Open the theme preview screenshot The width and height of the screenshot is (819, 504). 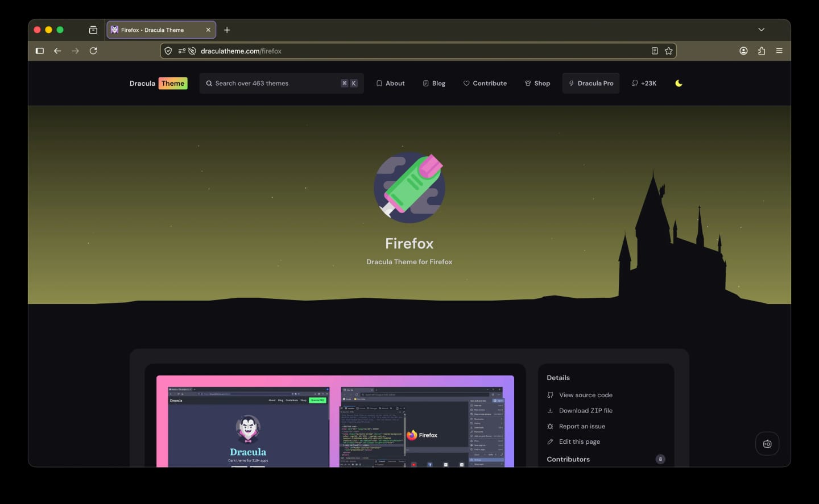(336, 421)
